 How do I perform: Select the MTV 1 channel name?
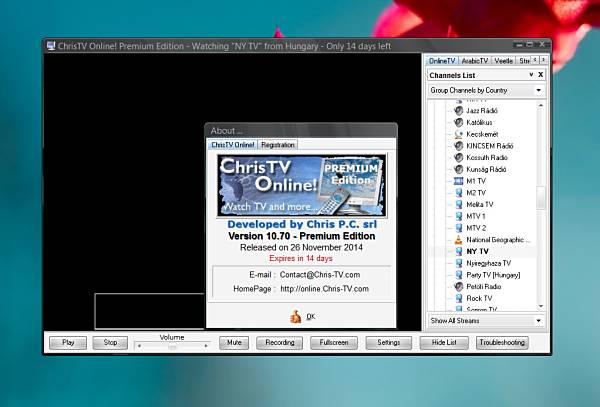point(476,216)
